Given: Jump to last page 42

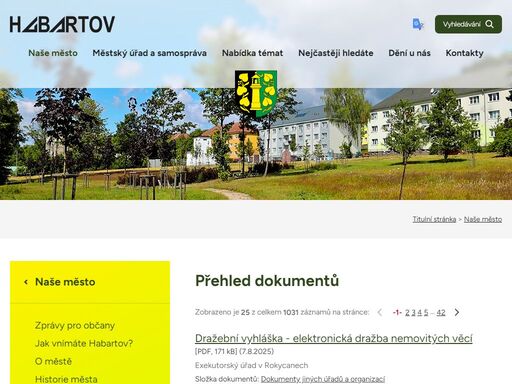Looking at the screenshot, I should (441, 312).
